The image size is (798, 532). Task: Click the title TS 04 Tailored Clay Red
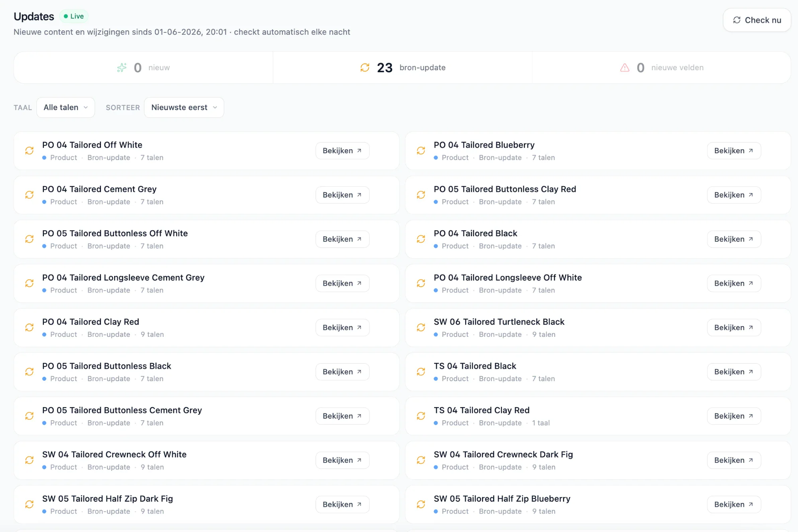click(x=482, y=410)
